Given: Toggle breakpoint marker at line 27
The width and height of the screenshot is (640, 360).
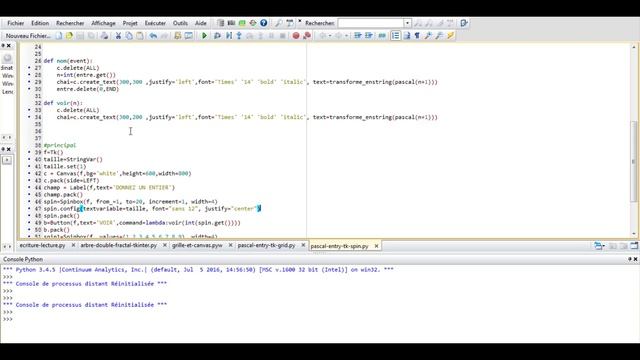Looking at the screenshot, I should pos(29,68).
